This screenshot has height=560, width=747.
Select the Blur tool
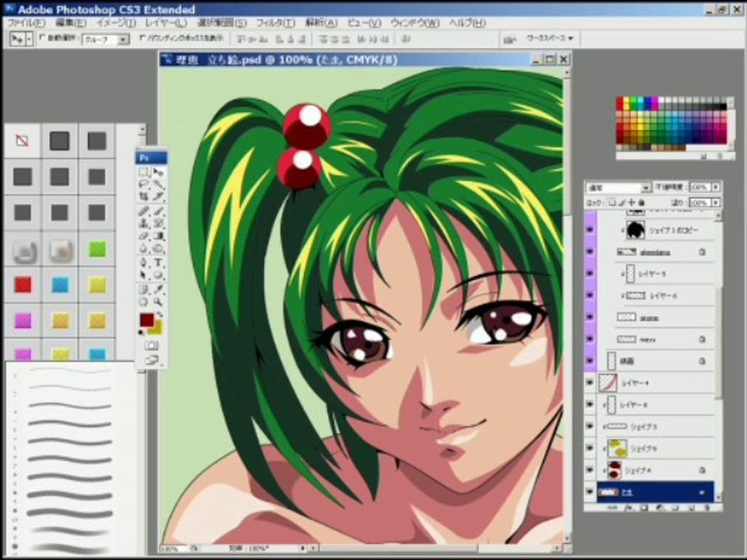coord(145,248)
